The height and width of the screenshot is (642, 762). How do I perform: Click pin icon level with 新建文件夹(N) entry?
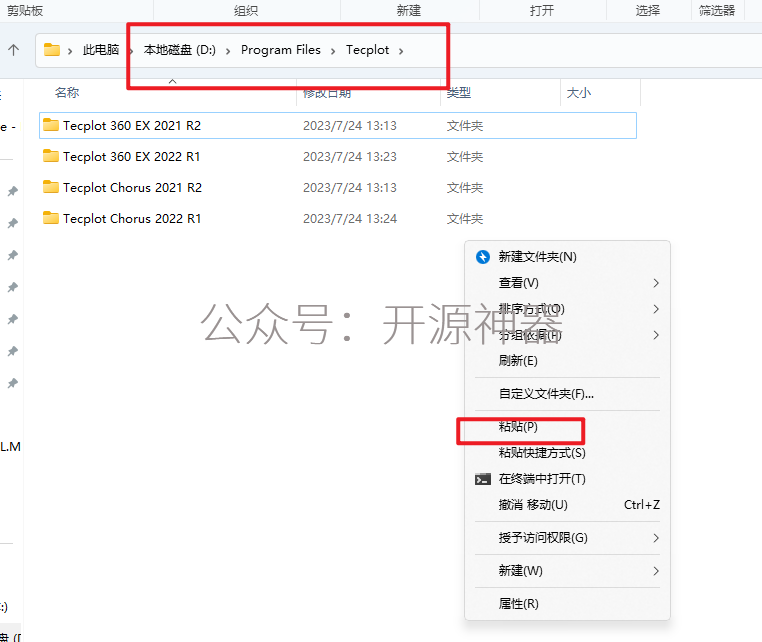click(x=13, y=255)
